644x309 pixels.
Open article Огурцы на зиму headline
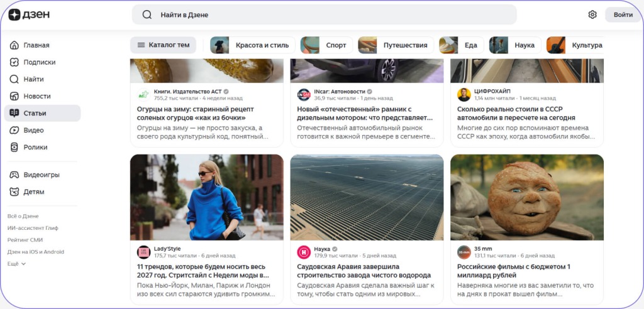point(196,114)
